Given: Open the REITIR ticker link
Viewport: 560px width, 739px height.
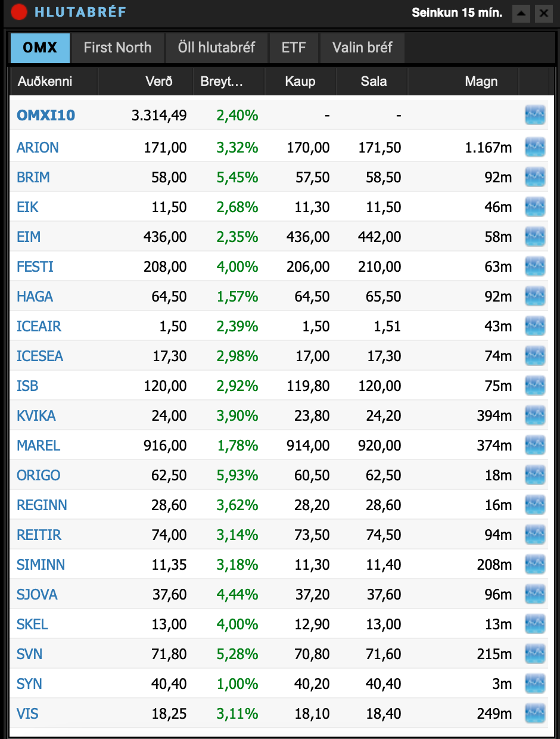Looking at the screenshot, I should [39, 535].
